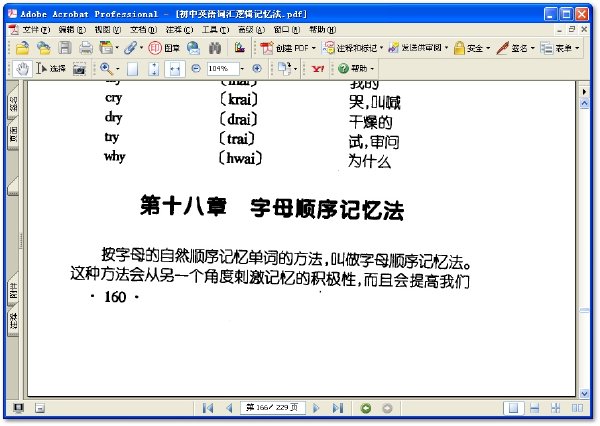Open a file with the Open folder icon

(x=23, y=48)
